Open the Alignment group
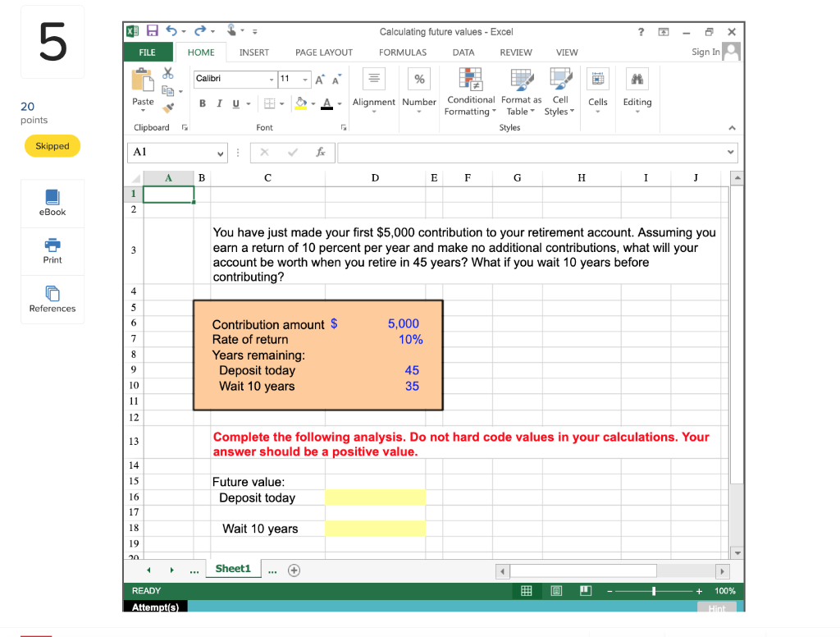The height and width of the screenshot is (637, 840). (374, 90)
